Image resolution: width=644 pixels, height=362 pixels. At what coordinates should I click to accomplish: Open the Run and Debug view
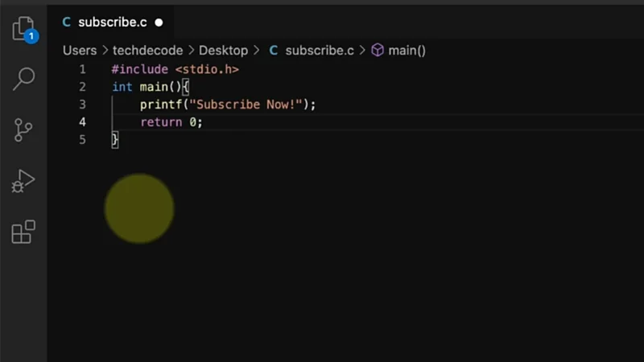pyautogui.click(x=23, y=181)
